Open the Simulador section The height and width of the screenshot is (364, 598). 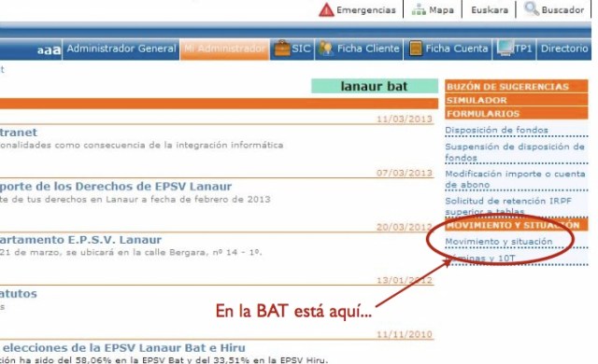(x=517, y=100)
